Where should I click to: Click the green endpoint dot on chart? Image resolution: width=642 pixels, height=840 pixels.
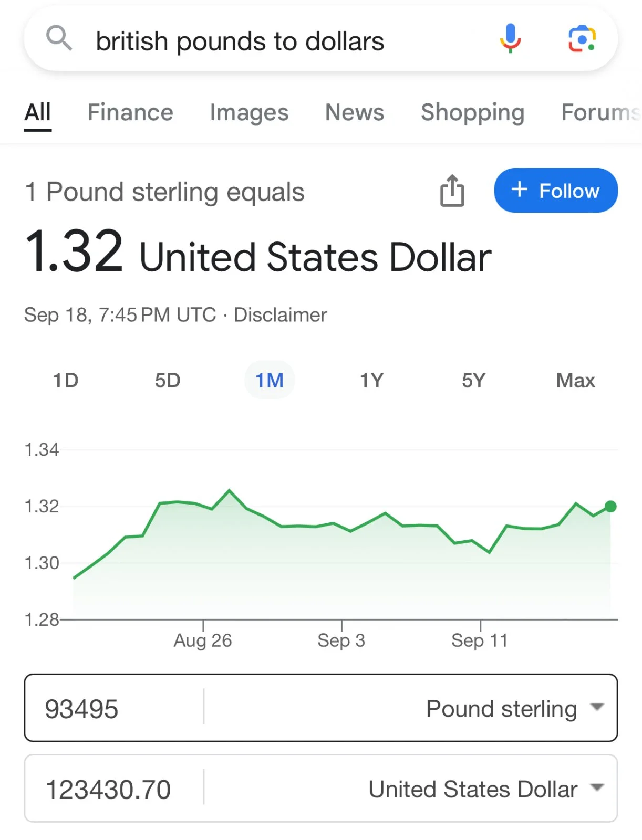coord(610,507)
